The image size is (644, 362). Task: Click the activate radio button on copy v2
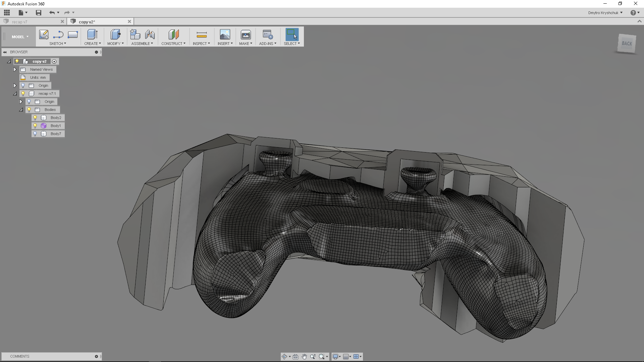coord(54,61)
